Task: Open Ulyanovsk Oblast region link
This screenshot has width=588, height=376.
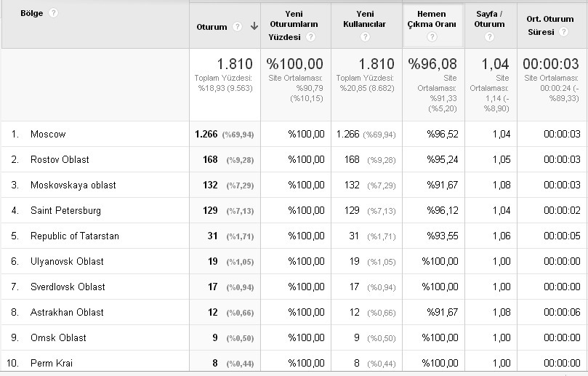Action: coord(67,262)
